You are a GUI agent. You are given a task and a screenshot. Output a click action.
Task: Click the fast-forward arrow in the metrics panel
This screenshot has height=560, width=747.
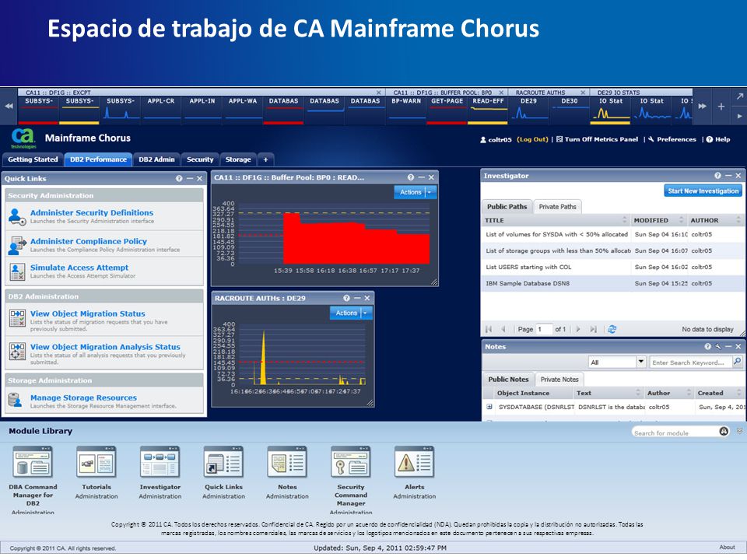point(702,107)
